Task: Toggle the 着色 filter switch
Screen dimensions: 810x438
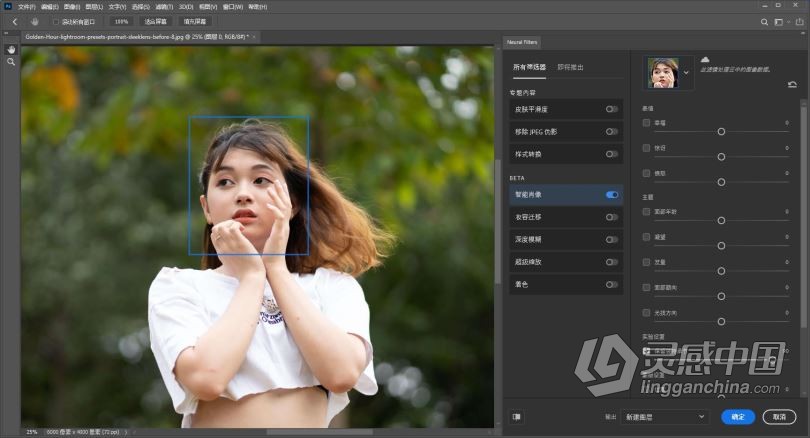Action: 612,285
